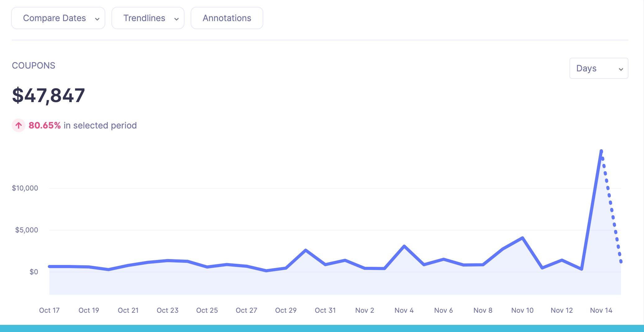Open the Trendlines dropdown
644x332 pixels.
click(x=148, y=18)
